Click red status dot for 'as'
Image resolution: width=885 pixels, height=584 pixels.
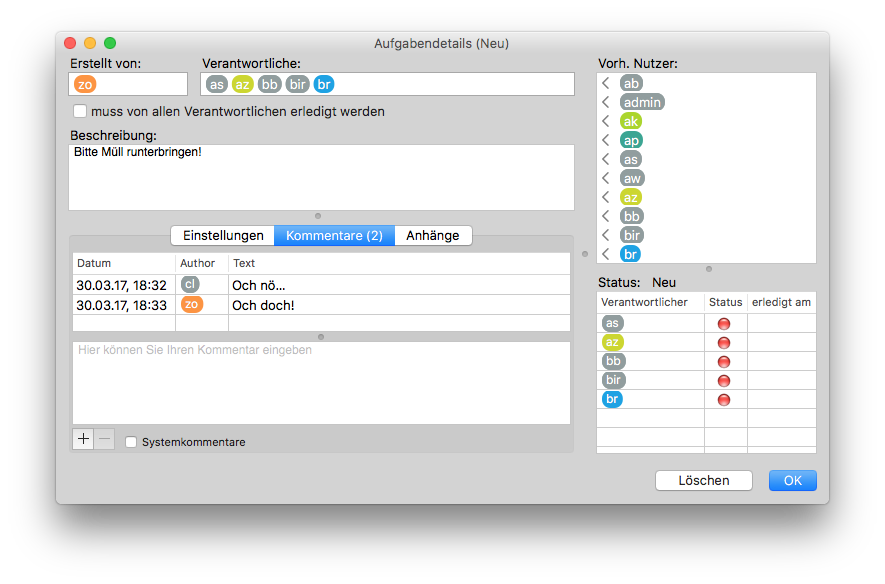click(x=724, y=324)
